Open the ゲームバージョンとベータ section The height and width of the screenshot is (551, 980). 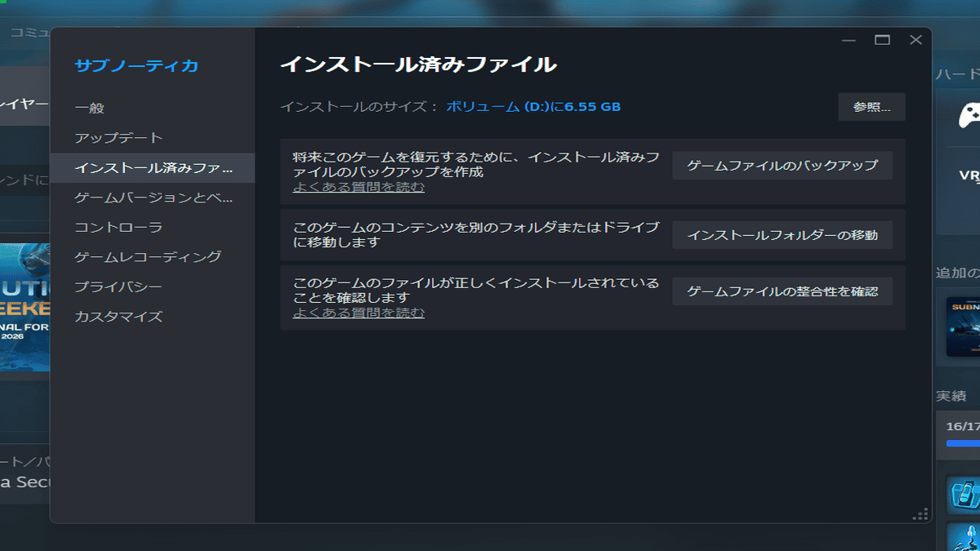pos(152,198)
